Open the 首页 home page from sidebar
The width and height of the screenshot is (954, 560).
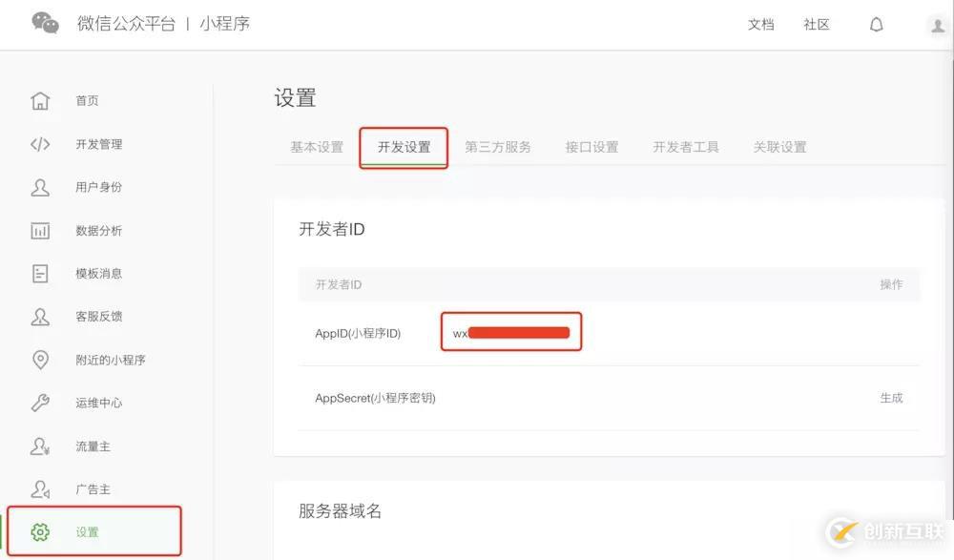(x=87, y=100)
